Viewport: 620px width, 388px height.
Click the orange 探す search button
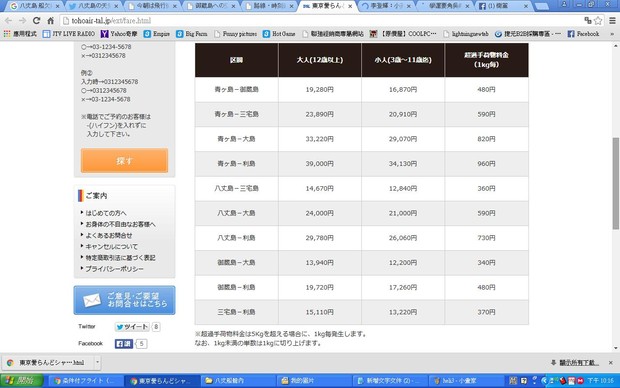click(125, 161)
